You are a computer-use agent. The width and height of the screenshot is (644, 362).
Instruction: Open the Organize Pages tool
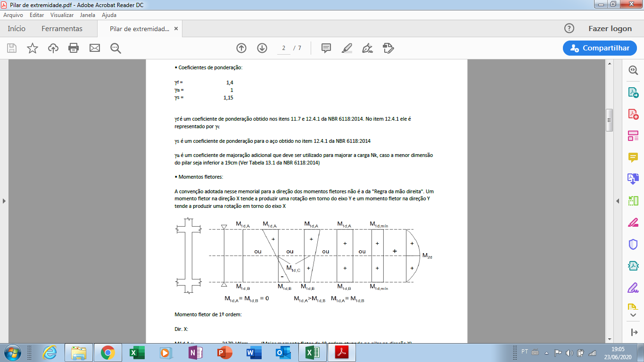coord(633,201)
